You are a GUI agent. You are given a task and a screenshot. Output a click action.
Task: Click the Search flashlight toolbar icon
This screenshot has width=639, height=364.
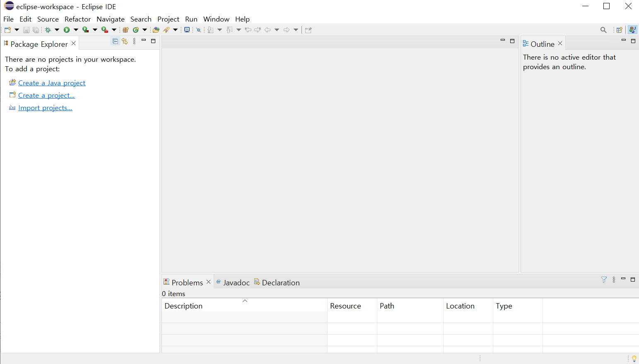tap(166, 30)
